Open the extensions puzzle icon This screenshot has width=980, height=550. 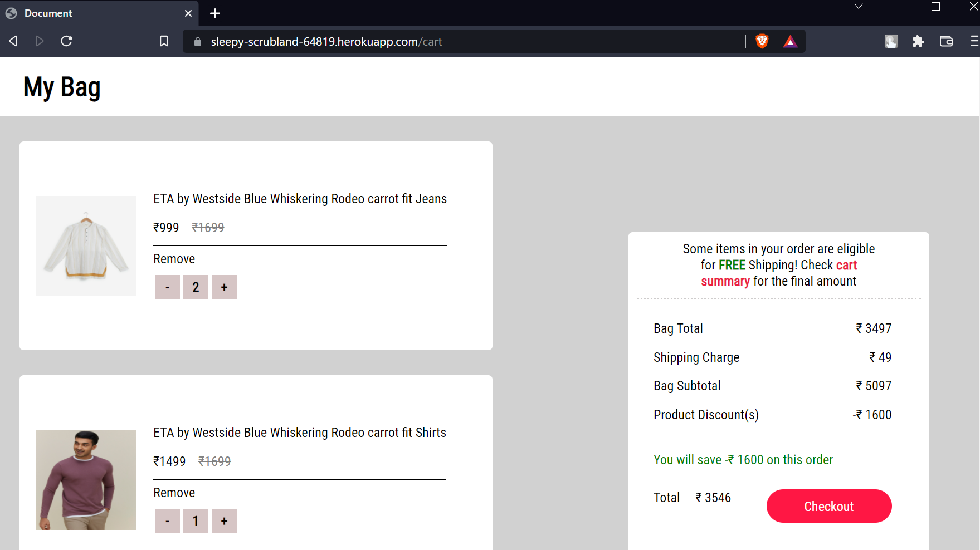click(918, 41)
